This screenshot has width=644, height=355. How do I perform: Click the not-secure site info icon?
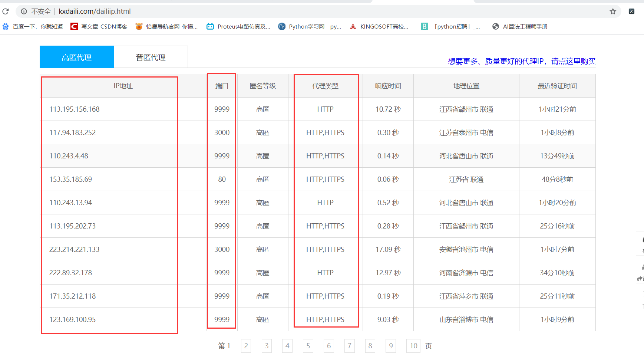[x=24, y=11]
